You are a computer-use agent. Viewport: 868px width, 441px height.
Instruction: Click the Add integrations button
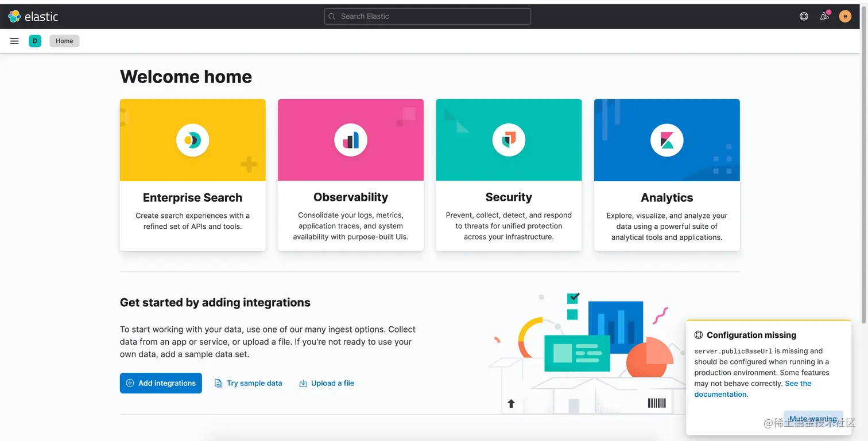tap(161, 383)
